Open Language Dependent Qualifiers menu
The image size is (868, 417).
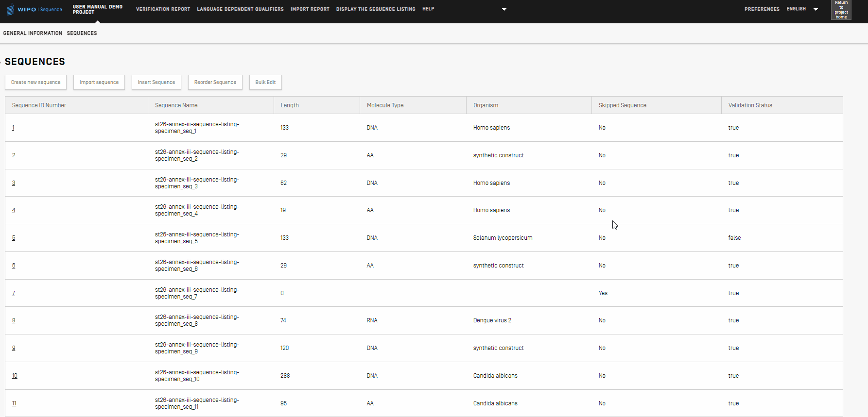point(240,9)
